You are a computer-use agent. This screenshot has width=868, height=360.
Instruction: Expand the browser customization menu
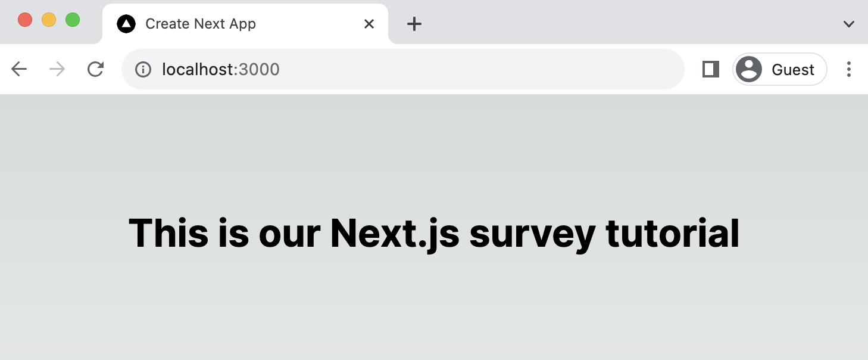point(848,24)
